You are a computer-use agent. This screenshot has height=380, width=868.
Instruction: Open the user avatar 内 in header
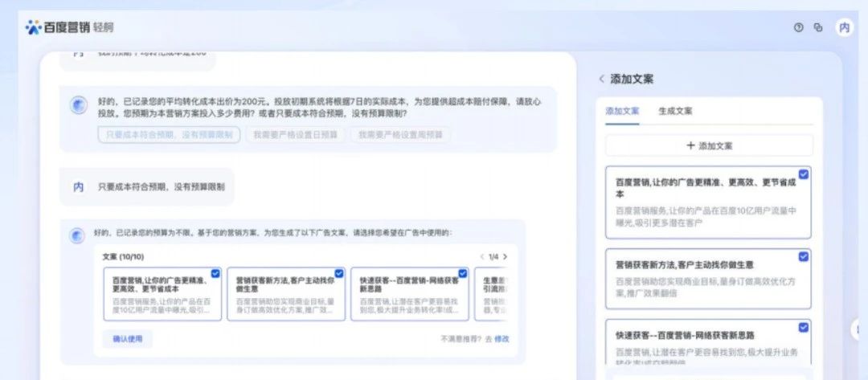point(844,27)
